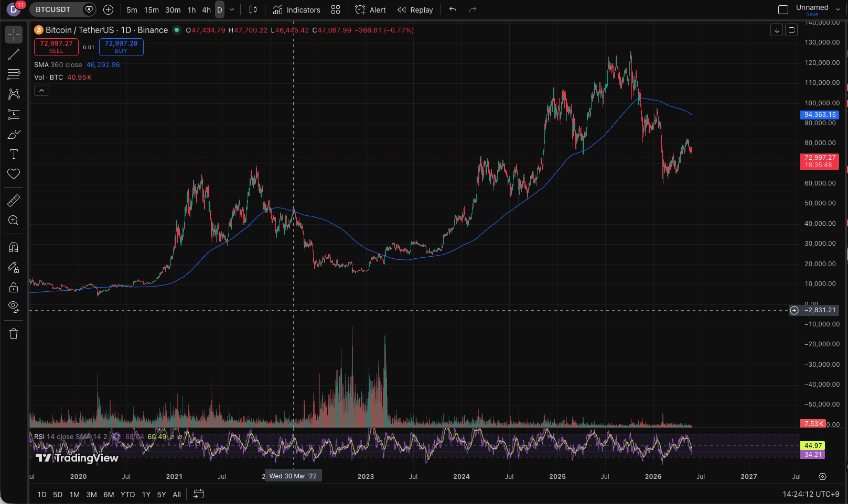Toggle hide all drawings eye icon
Image resolution: width=848 pixels, height=504 pixels.
pyautogui.click(x=14, y=306)
